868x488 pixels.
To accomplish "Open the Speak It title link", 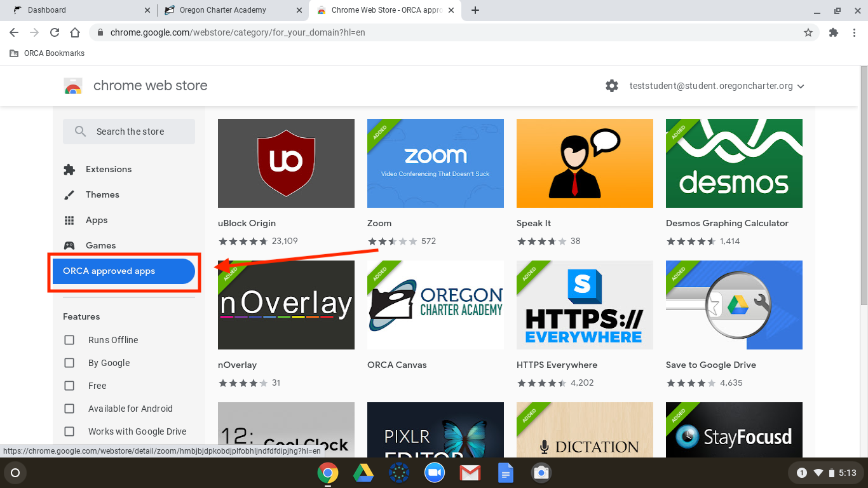I will [x=534, y=223].
